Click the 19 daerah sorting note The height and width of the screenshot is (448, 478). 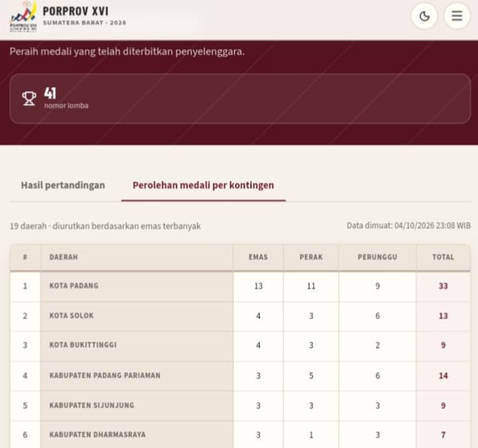pos(105,226)
